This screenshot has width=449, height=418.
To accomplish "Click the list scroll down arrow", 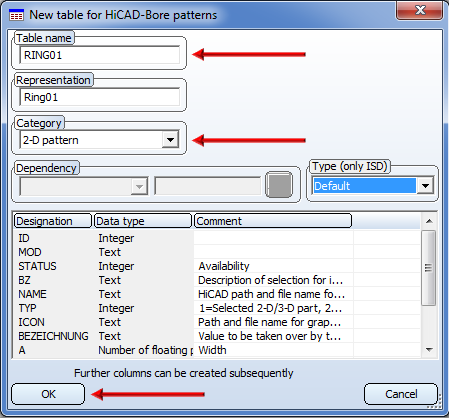I will click(429, 350).
